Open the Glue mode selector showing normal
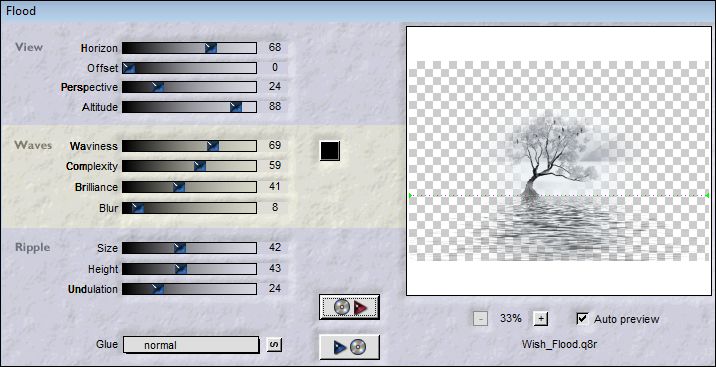The width and height of the screenshot is (716, 367). [x=191, y=345]
